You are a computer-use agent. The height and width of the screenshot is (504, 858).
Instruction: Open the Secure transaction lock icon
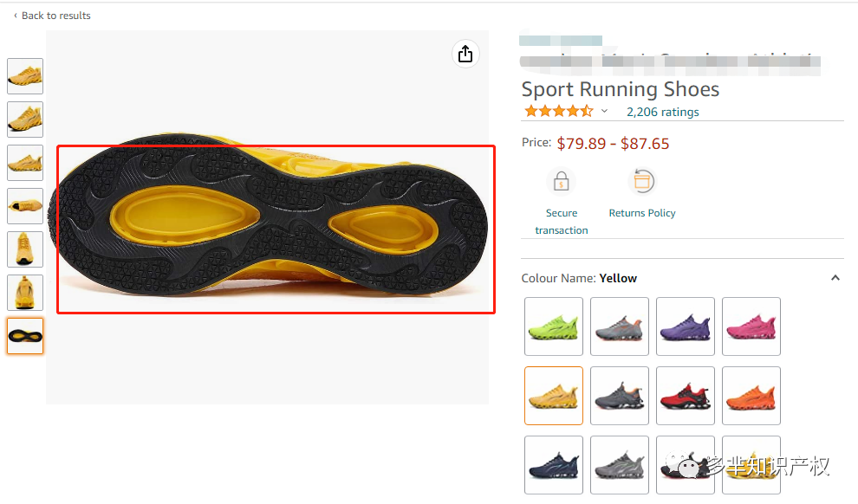coord(561,181)
